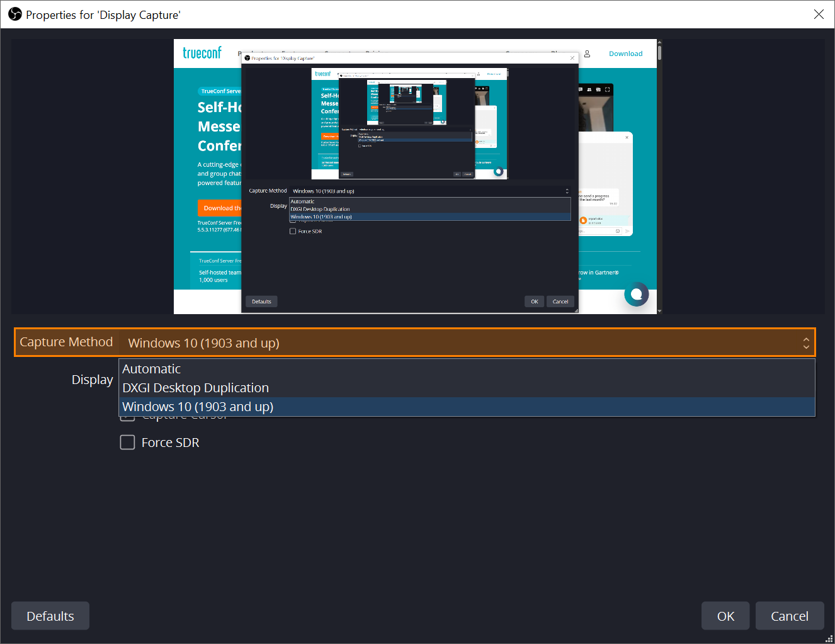Click the OBS logo in the title bar
This screenshot has height=644, width=835.
(x=15, y=14)
